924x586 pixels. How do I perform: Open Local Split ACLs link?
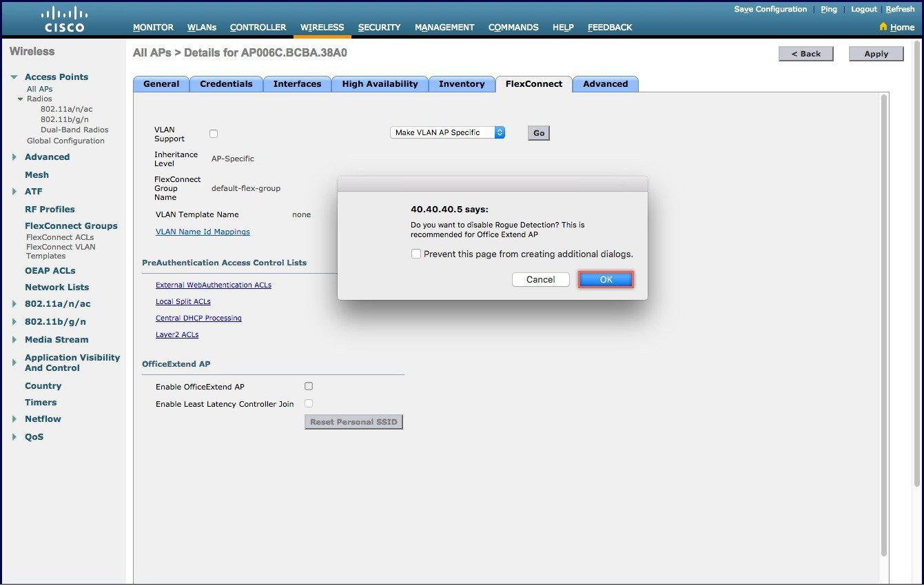pyautogui.click(x=183, y=301)
